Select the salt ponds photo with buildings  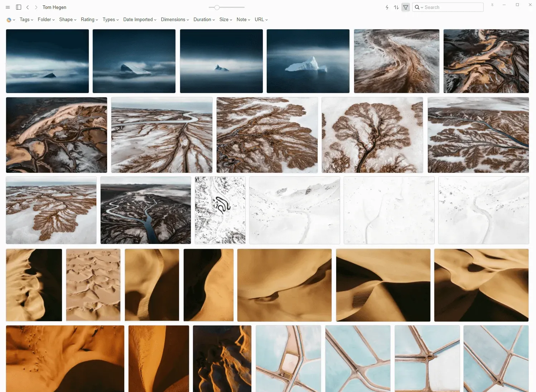[288, 359]
